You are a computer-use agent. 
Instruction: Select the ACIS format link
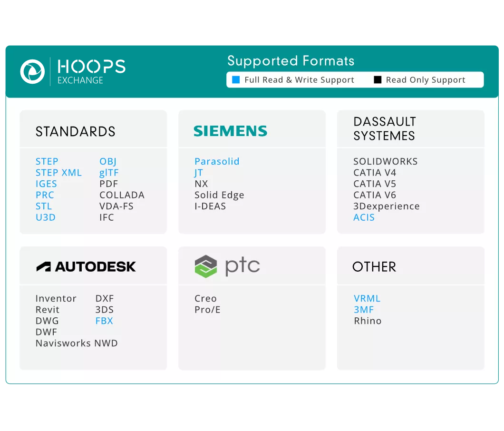pyautogui.click(x=364, y=217)
